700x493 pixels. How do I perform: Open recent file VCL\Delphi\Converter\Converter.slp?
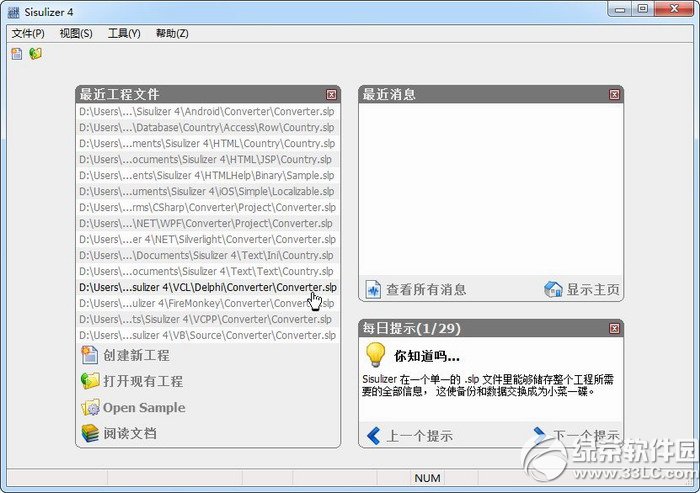208,288
